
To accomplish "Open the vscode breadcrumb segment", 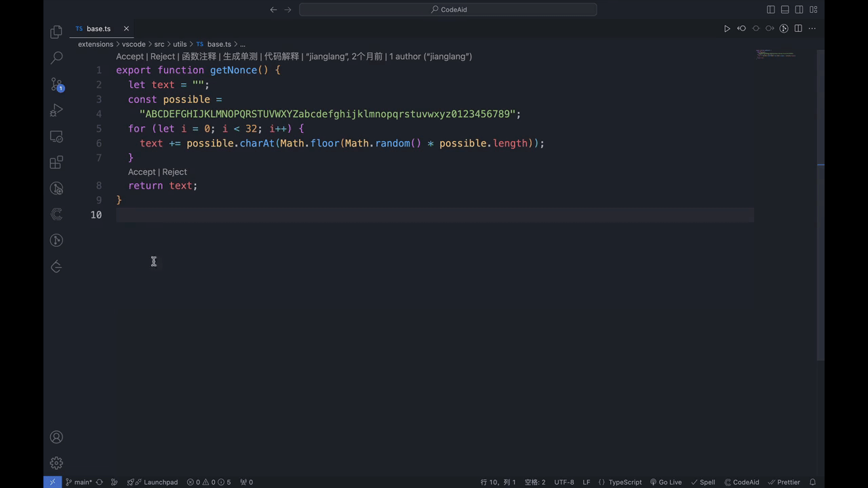I will click(x=134, y=44).
